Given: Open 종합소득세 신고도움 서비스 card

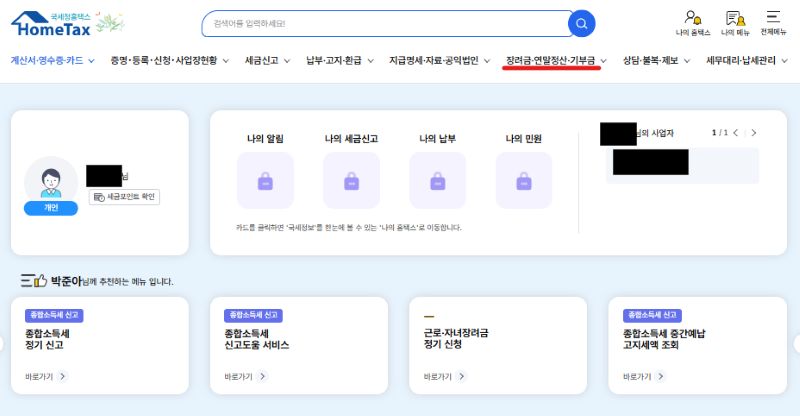Looking at the screenshot, I should click(299, 346).
